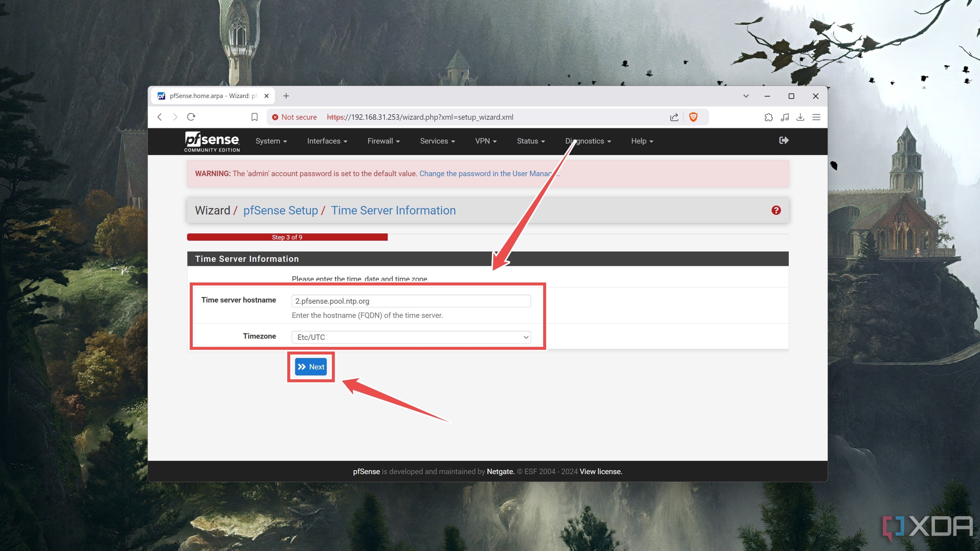Click the Not secure warning badge
This screenshot has width=980, height=551.
click(x=295, y=117)
